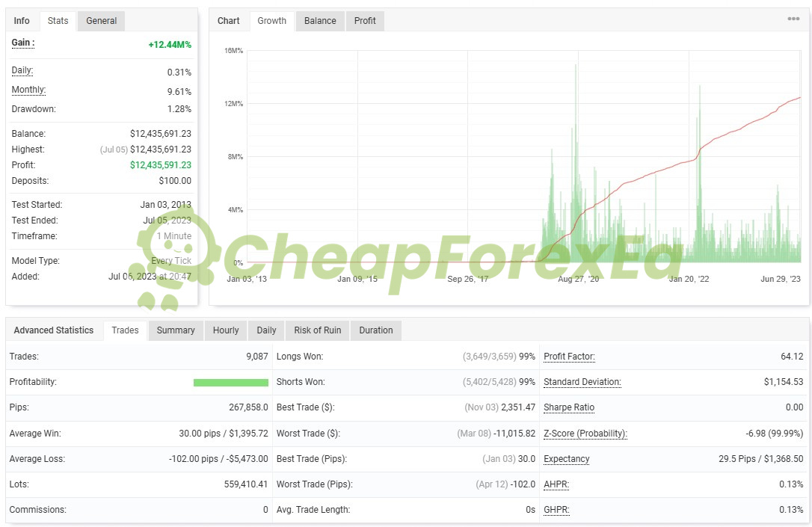This screenshot has height=527, width=812.
Task: Click the AHPR label
Action: (x=556, y=484)
